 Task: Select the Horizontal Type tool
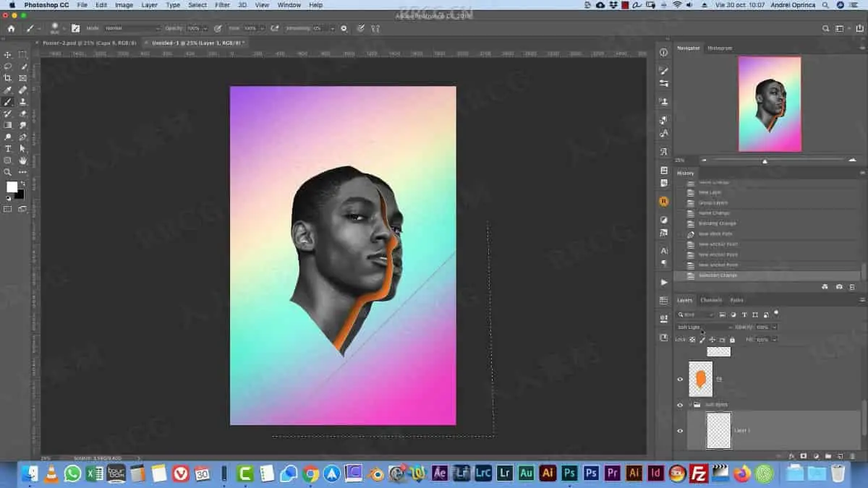tap(8, 149)
